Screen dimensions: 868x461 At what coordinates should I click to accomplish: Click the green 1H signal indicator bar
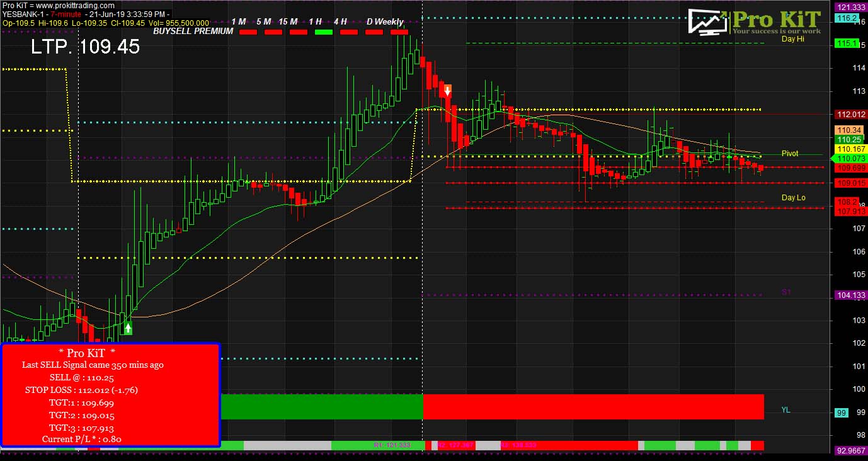pos(323,31)
